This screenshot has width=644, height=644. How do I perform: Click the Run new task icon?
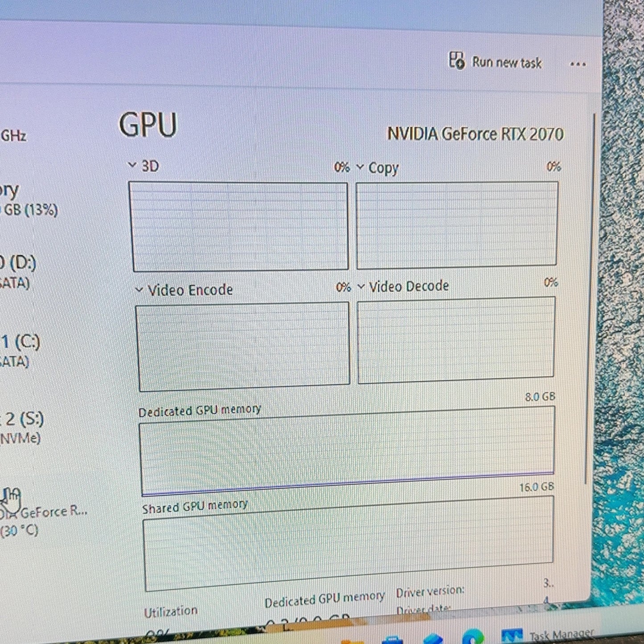456,60
